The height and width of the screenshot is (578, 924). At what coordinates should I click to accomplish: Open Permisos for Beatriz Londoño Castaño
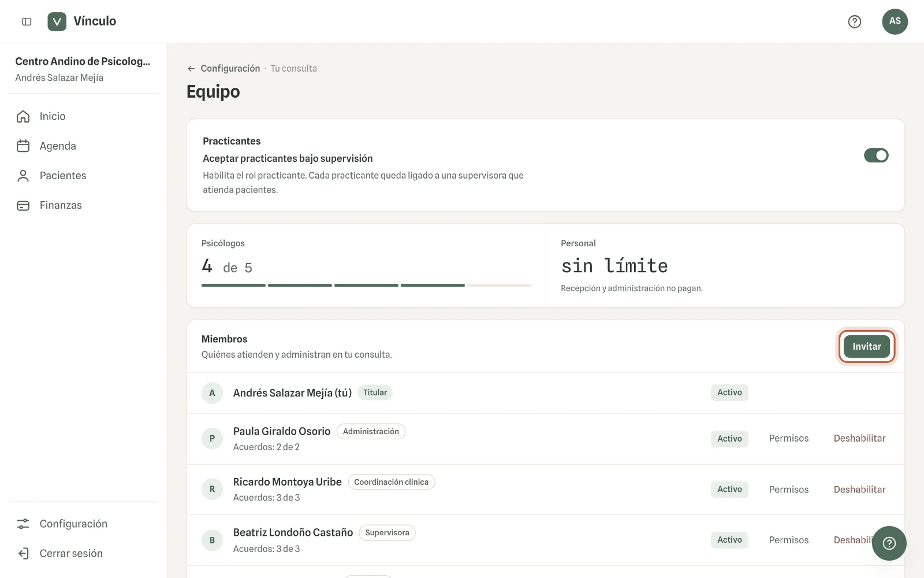point(789,540)
